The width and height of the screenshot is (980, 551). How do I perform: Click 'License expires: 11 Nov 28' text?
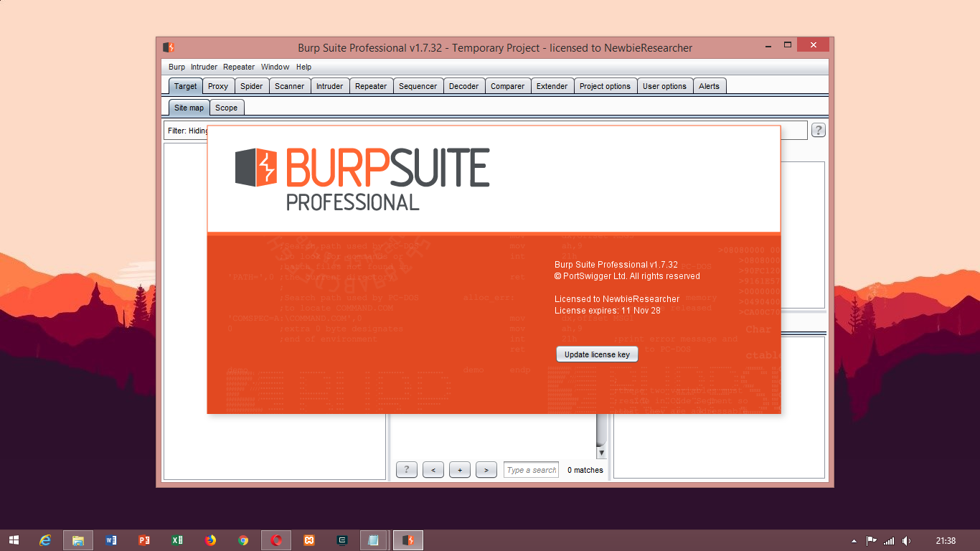(608, 311)
